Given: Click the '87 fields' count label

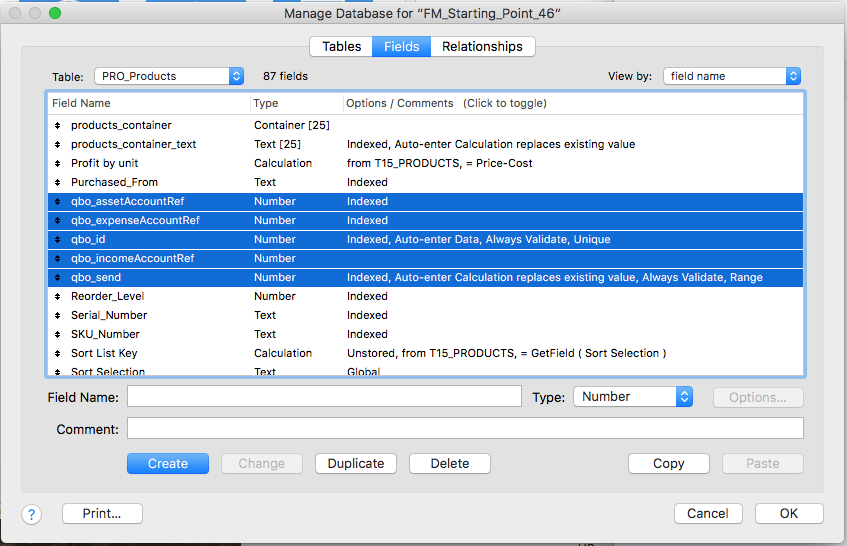Looking at the screenshot, I should click(285, 76).
